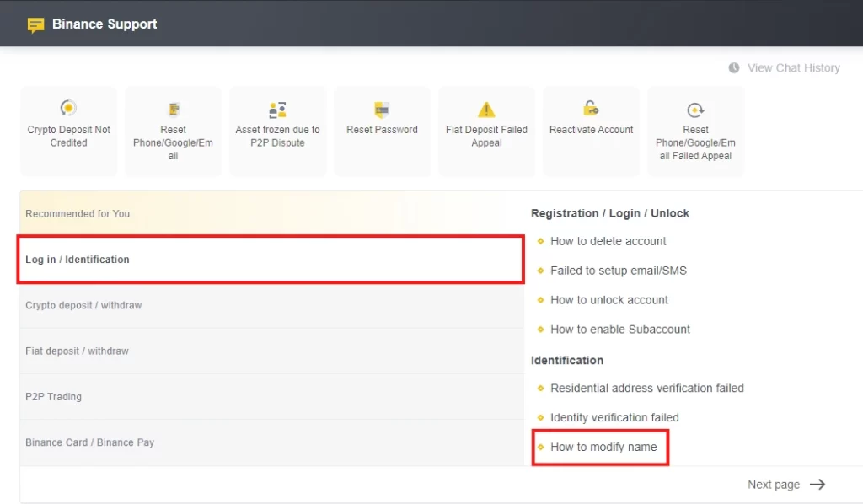This screenshot has height=504, width=863.
Task: Click the Crypto Deposit Not Credited icon
Action: click(x=68, y=108)
